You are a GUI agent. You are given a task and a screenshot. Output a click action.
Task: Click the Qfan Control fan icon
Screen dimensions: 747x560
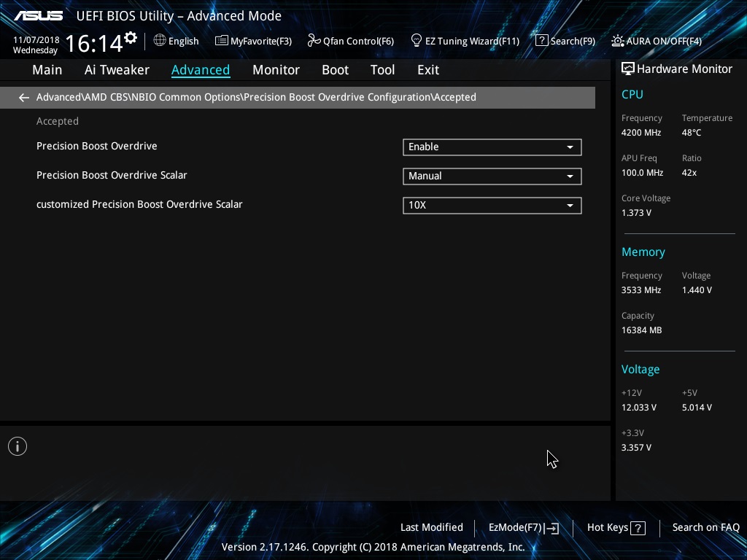pyautogui.click(x=314, y=41)
